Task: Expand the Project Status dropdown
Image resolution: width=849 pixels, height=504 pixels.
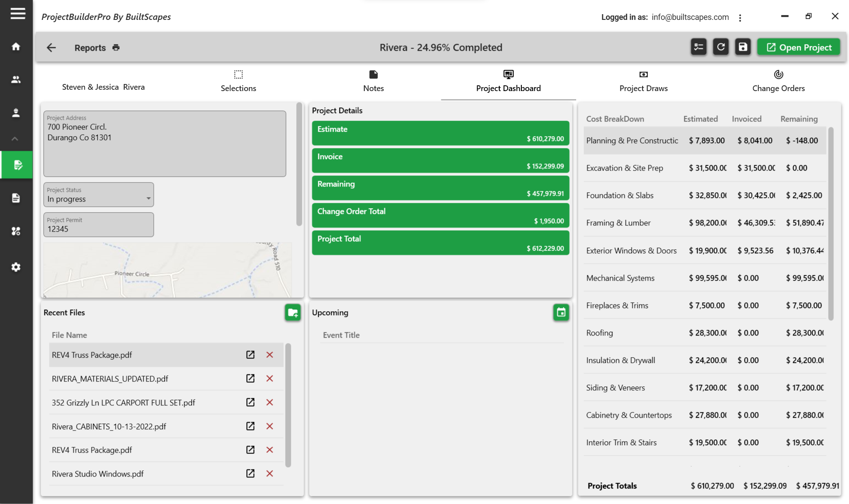Action: [x=148, y=199]
